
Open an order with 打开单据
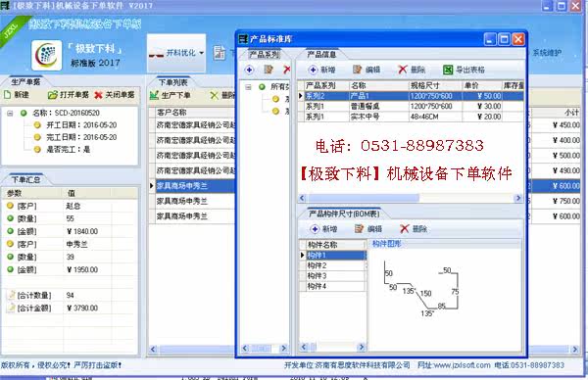click(x=69, y=95)
